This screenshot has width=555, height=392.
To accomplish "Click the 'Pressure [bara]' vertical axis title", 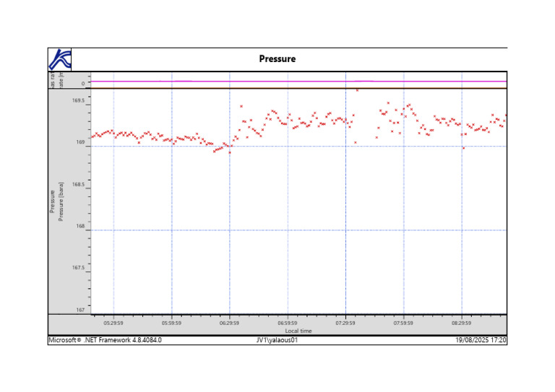I will (61, 202).
